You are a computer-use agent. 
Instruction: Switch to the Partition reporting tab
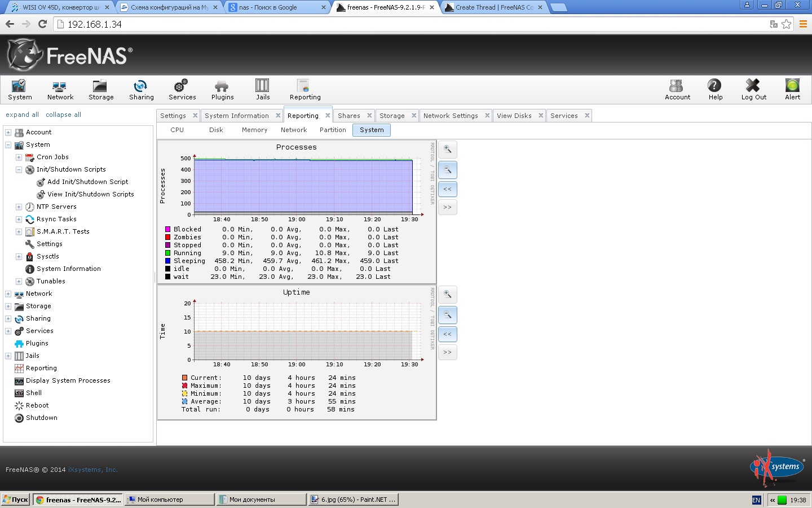tap(333, 130)
